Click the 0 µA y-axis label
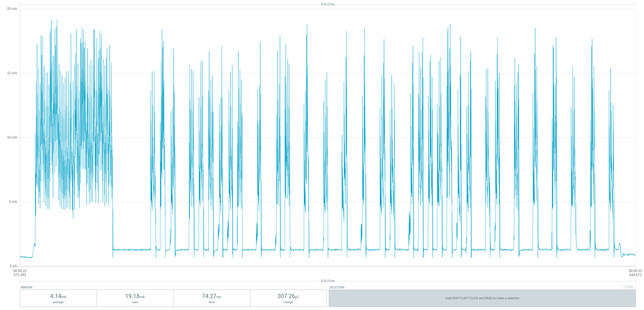Screen dimensions: 644x310 (x=13, y=266)
